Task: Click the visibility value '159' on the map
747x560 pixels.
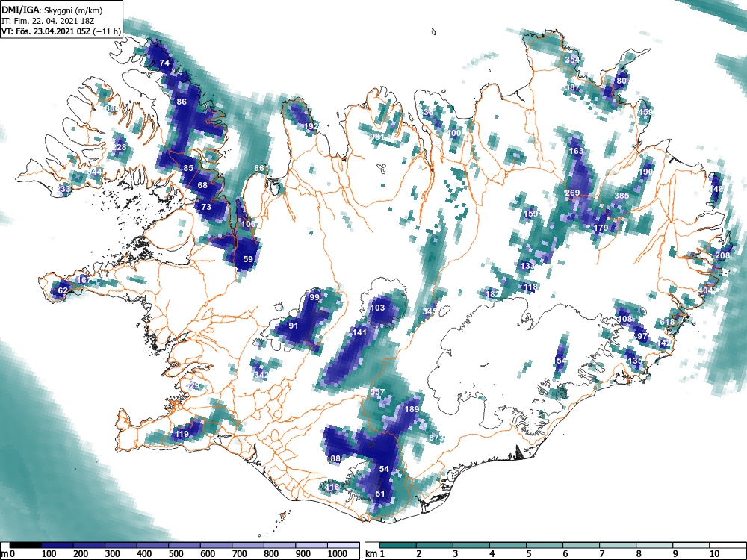Action: (530, 214)
